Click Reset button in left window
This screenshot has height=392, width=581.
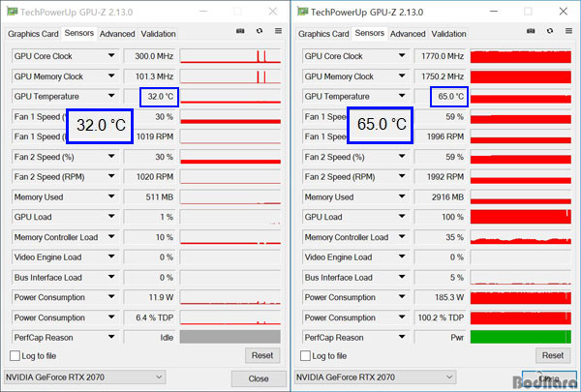[262, 355]
